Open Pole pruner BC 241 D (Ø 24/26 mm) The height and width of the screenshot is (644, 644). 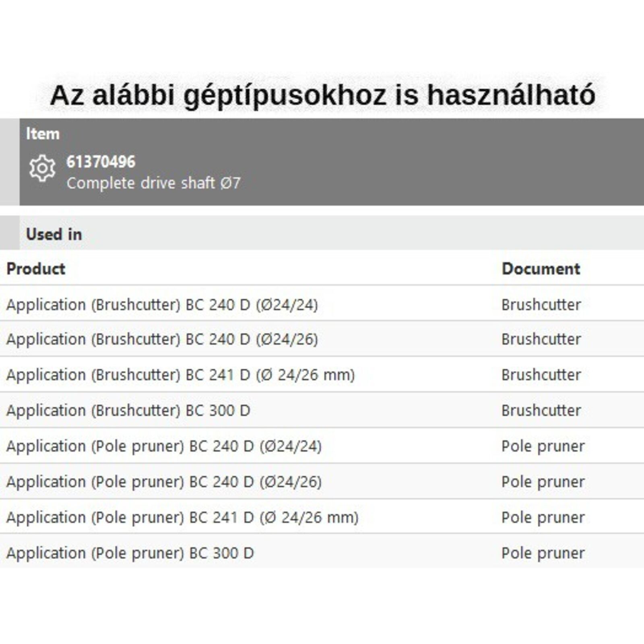[182, 517]
